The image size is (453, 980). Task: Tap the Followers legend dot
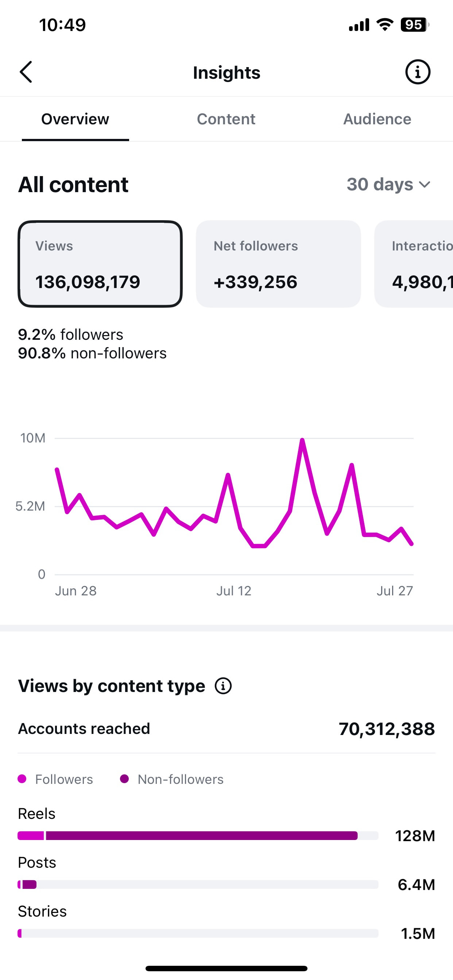pos(22,779)
